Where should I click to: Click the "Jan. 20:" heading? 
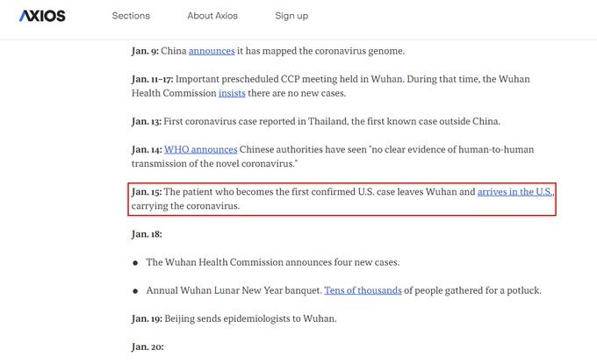coord(147,347)
